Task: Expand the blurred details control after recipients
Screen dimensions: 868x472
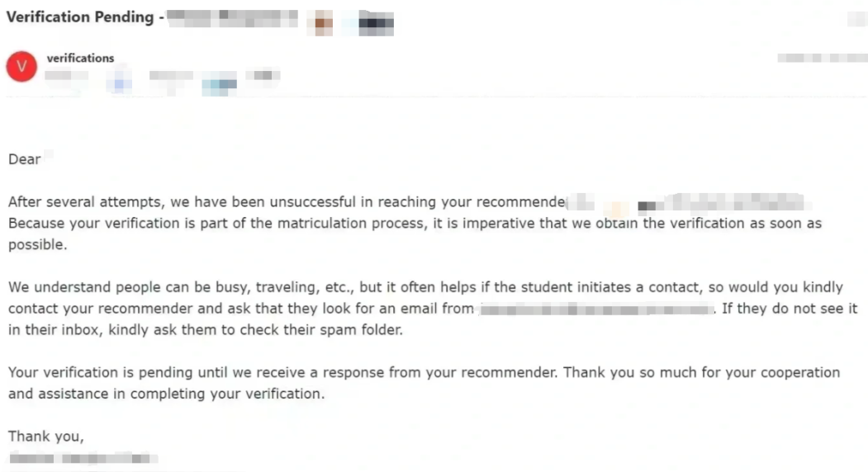Action: tap(263, 75)
